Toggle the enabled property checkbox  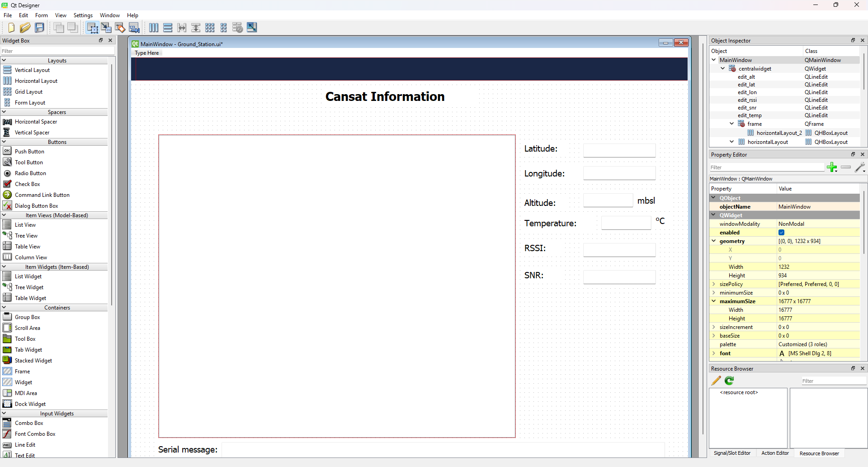click(x=781, y=233)
